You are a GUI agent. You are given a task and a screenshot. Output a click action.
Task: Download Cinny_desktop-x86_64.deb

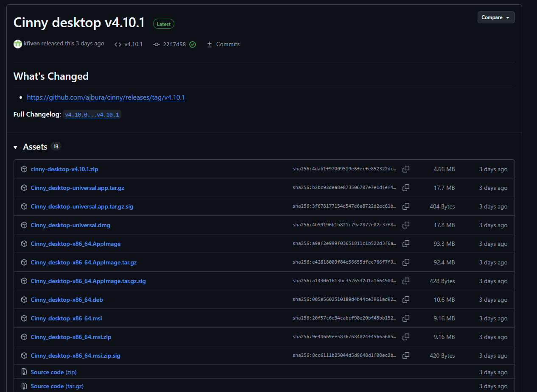click(67, 300)
